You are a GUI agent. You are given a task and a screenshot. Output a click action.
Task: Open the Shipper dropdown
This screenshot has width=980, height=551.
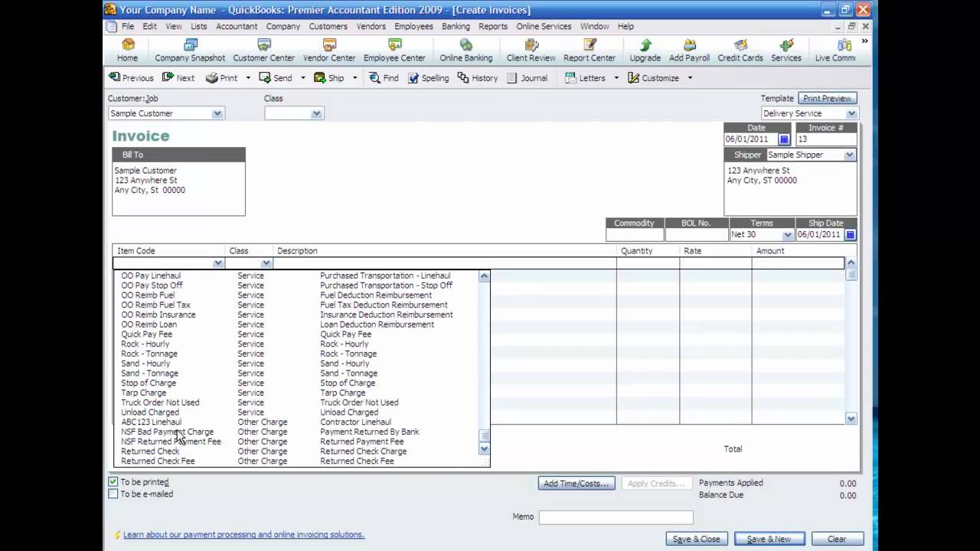click(x=849, y=155)
